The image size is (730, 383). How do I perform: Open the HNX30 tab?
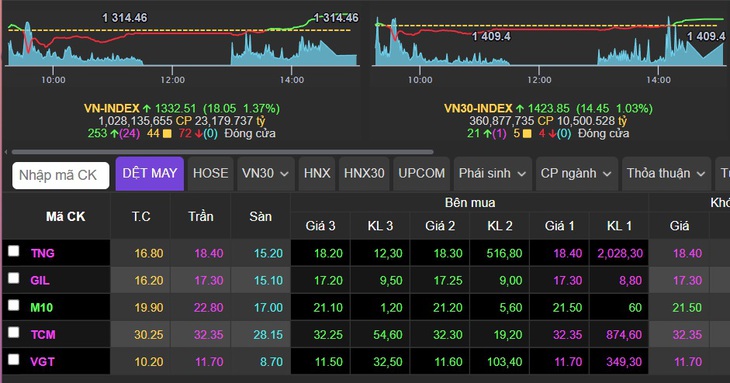tap(364, 174)
